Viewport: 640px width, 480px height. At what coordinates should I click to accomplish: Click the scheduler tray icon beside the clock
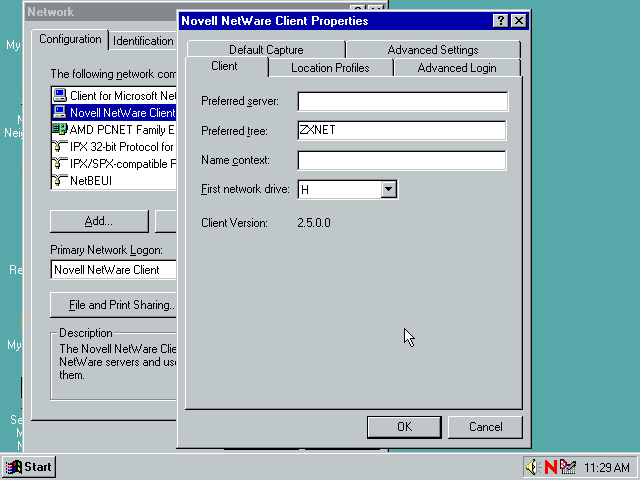(567, 467)
